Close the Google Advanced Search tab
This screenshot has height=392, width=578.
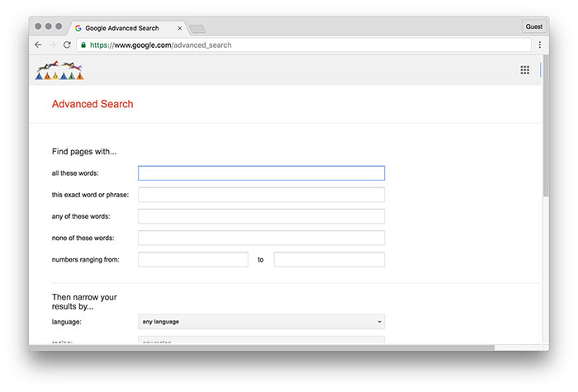coord(180,28)
